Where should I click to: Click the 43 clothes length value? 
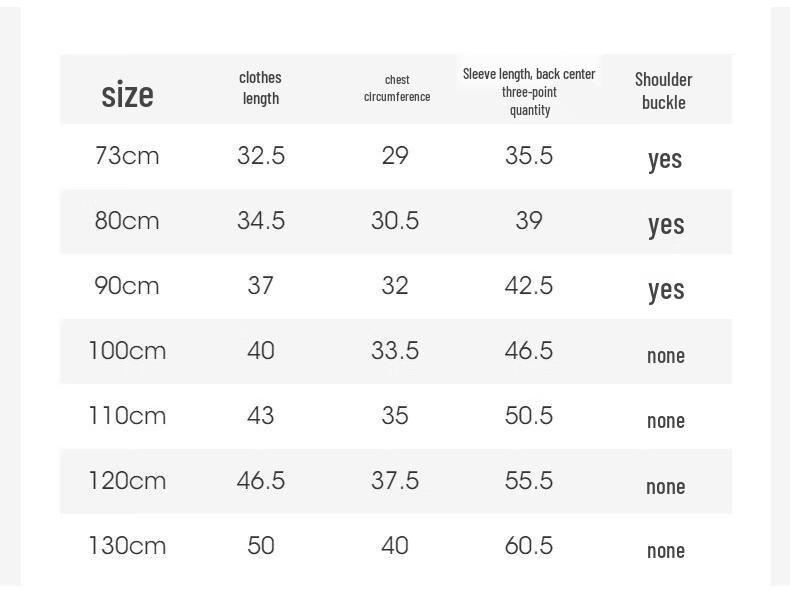(261, 416)
